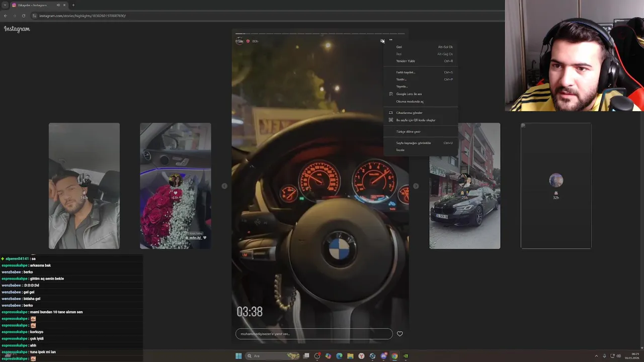Close the Hikayeler Instagram tab
644x362 pixels.
coord(64,5)
